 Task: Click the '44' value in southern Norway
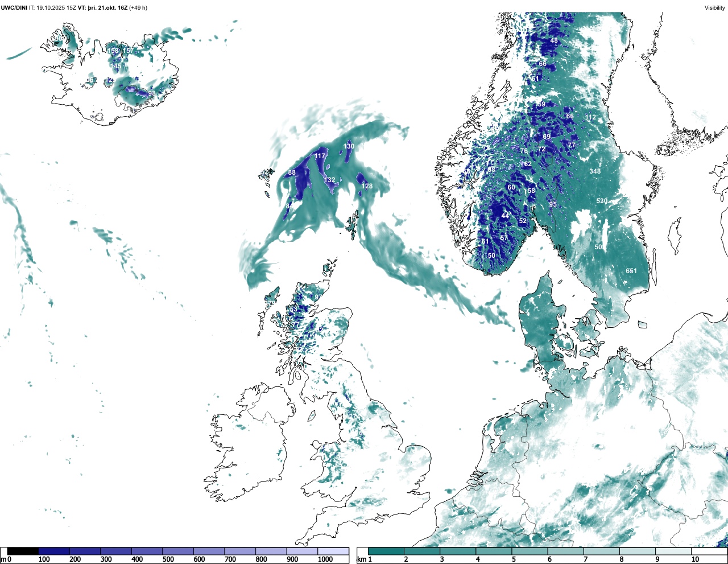[x=505, y=216]
